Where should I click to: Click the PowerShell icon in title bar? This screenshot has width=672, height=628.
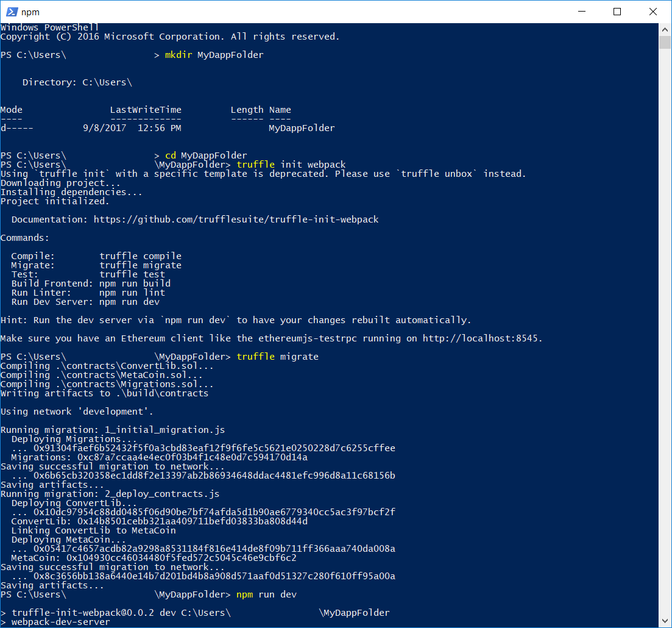12,12
